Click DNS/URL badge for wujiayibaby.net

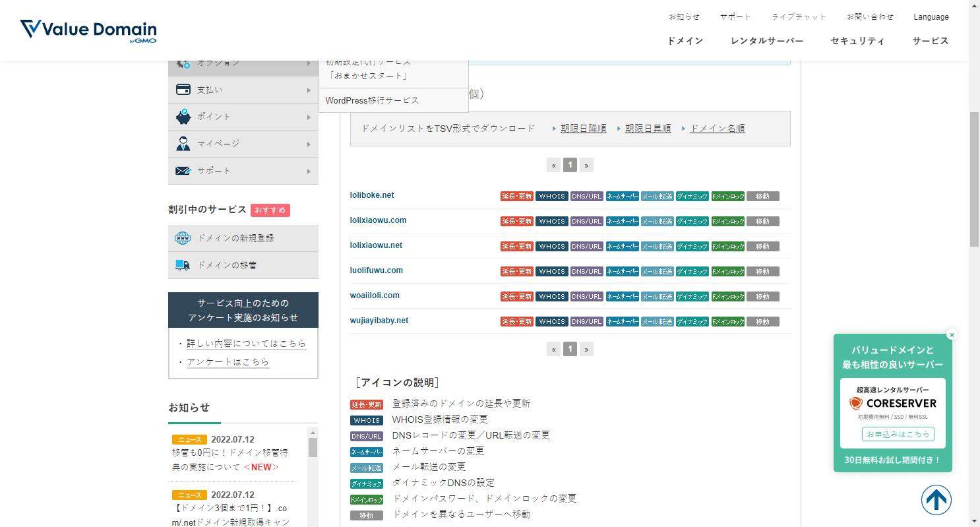(x=586, y=322)
